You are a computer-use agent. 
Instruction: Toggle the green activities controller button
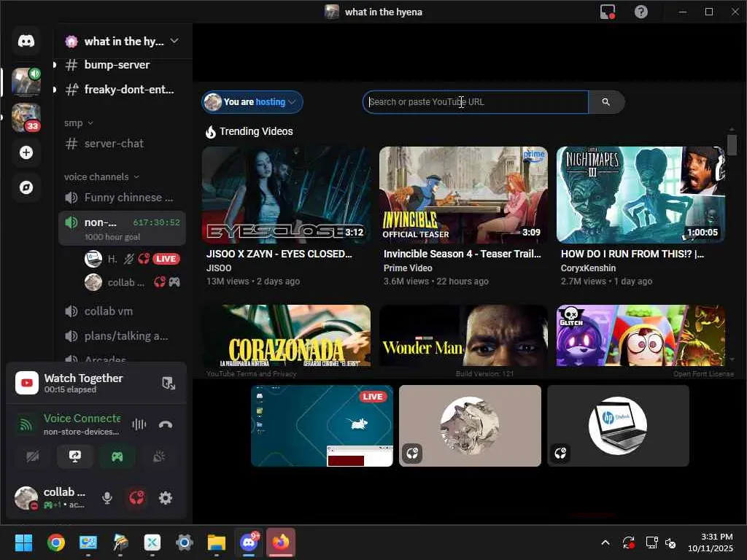coord(117,456)
